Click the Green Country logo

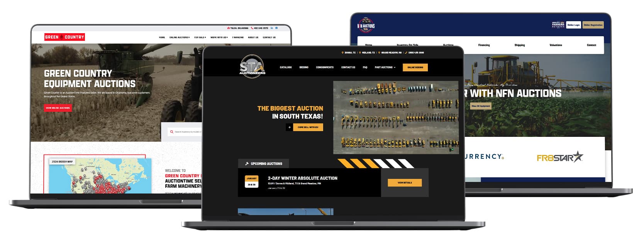tap(64, 37)
